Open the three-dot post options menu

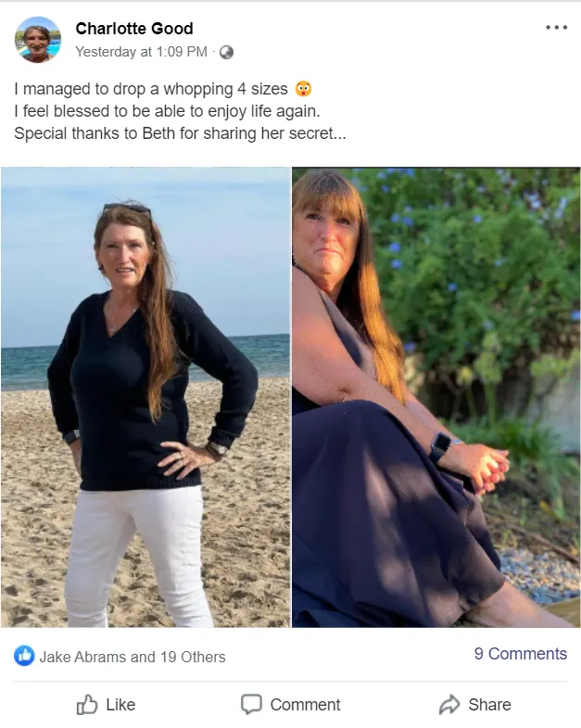pos(556,28)
